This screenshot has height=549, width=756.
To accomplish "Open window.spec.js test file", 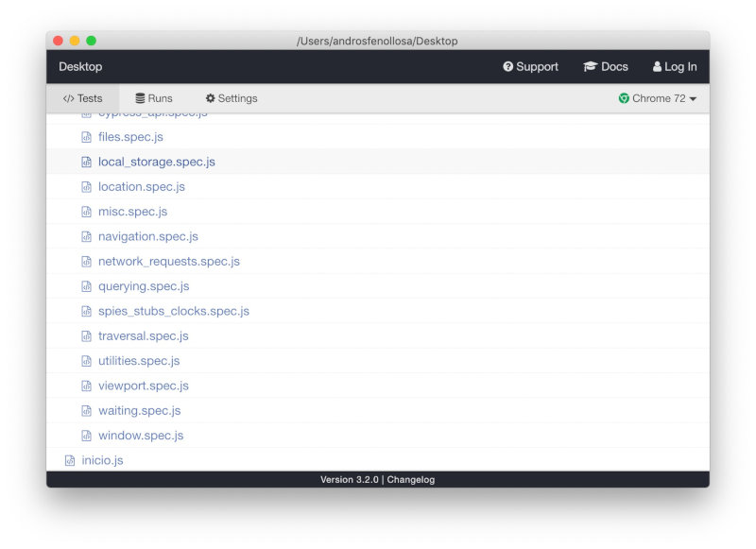I will click(140, 436).
